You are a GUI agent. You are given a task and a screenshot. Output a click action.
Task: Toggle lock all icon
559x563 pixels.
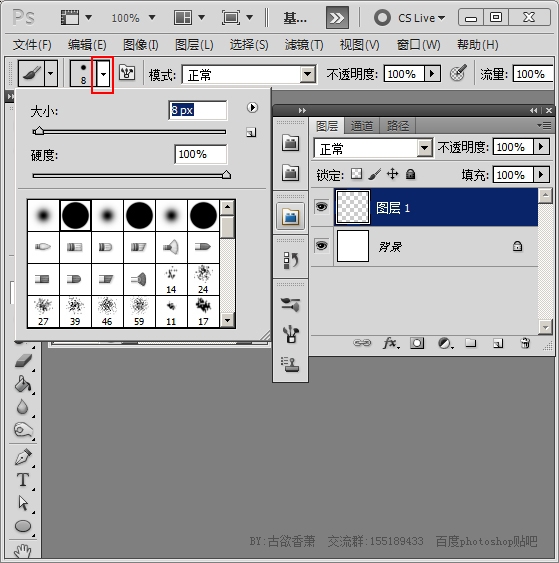tap(410, 174)
